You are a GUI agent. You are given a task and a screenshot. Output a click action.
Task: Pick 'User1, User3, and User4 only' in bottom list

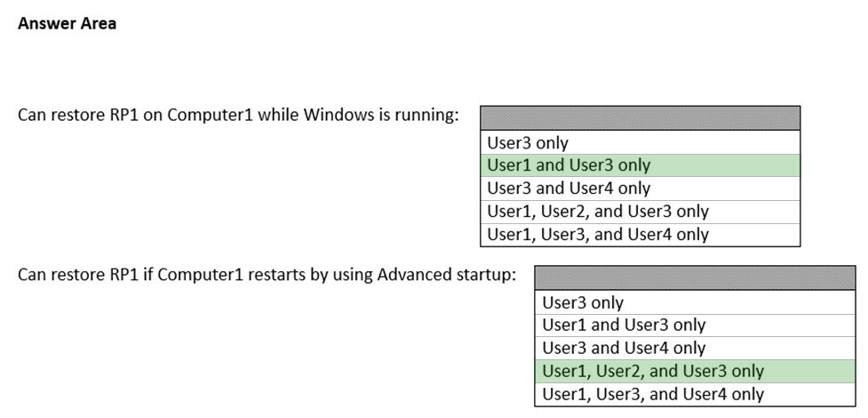(x=695, y=394)
